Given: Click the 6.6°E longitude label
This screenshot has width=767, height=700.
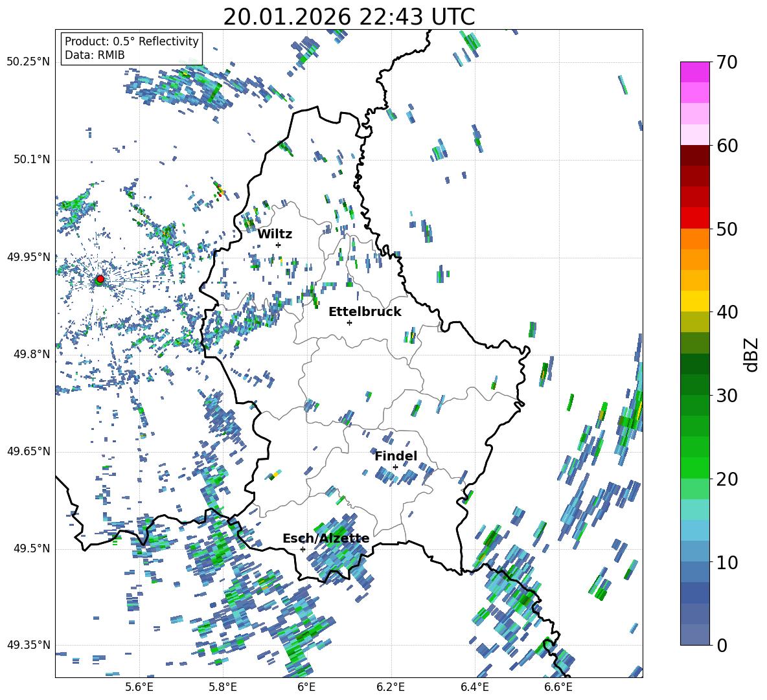Looking at the screenshot, I should pos(558,688).
